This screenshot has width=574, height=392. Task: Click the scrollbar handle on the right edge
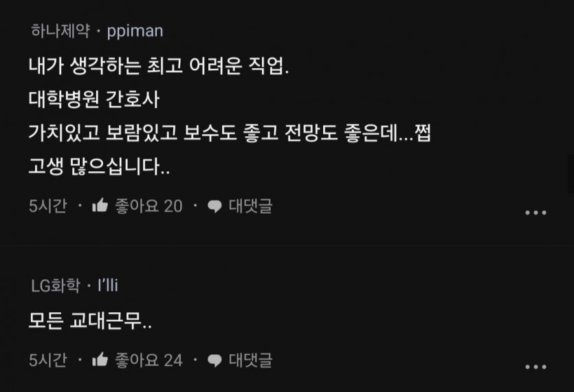coord(571,174)
